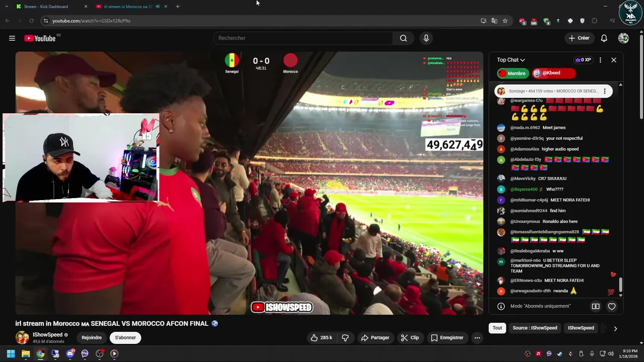Image resolution: width=644 pixels, height=362 pixels.
Task: Open IShowSpeed channel avatar
Action: [x=22, y=337]
